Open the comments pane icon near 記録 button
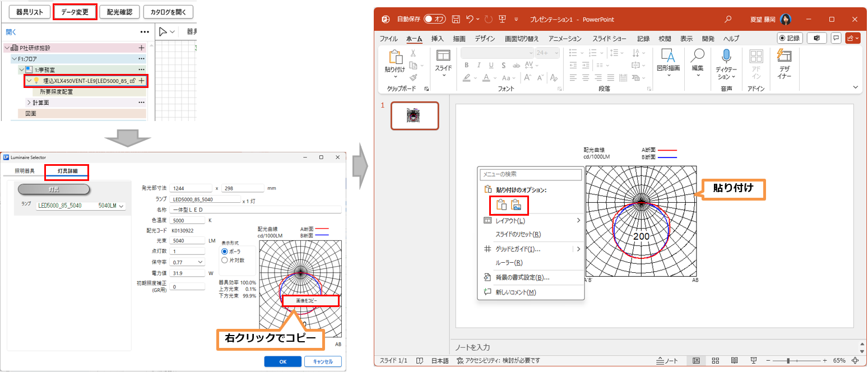Image resolution: width=868 pixels, height=372 pixels. [836, 38]
